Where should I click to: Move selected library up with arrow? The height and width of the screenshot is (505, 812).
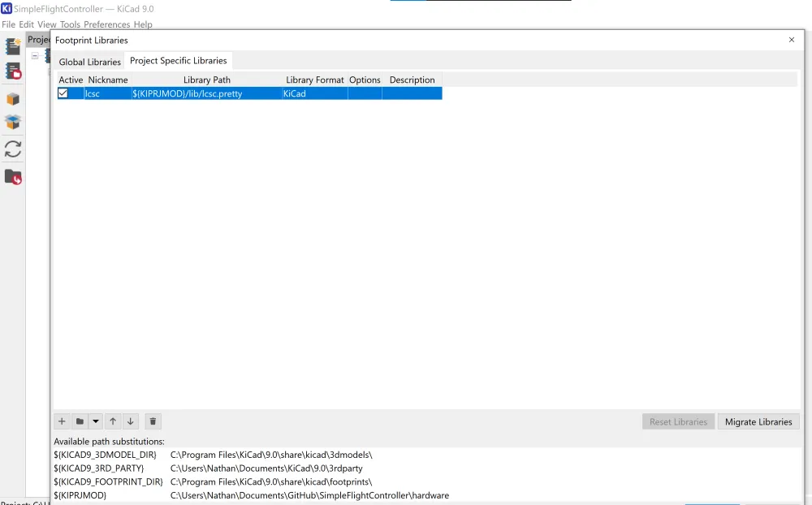click(113, 421)
